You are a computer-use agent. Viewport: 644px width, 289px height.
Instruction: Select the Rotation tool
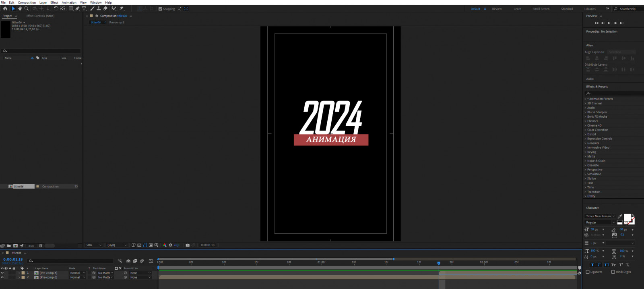click(x=56, y=8)
